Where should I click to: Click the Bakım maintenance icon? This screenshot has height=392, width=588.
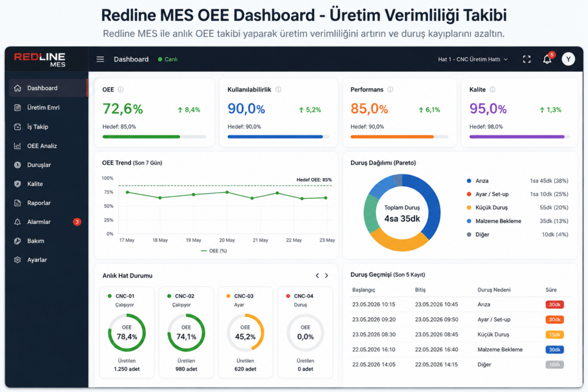[x=18, y=241]
